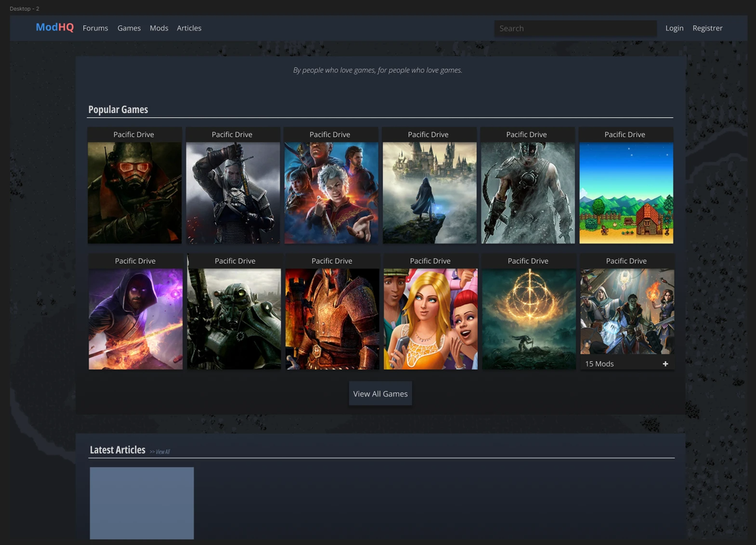Viewport: 756px width, 545px height.
Task: Open the blank article placeholder card
Action: (142, 503)
